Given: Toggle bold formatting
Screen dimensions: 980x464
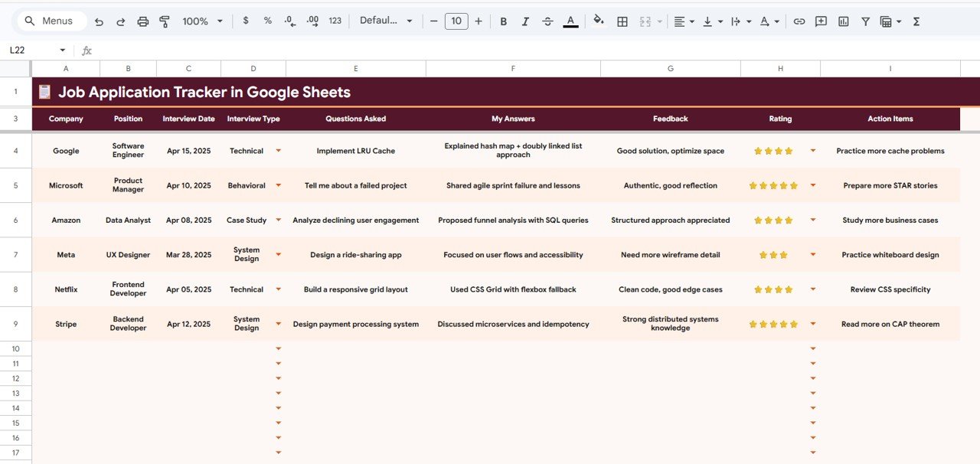Looking at the screenshot, I should click(503, 21).
